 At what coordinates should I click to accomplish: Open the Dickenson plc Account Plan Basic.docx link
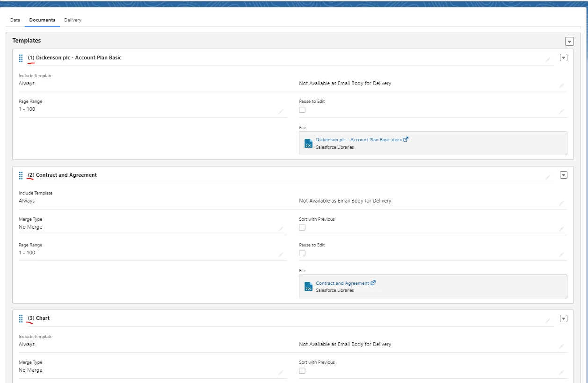pos(358,139)
